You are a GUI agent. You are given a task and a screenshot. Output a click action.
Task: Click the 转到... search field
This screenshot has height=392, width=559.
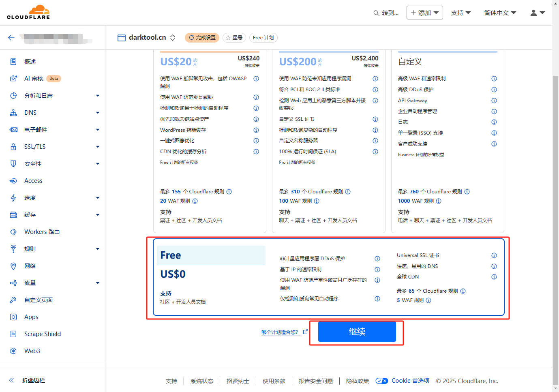click(x=386, y=13)
